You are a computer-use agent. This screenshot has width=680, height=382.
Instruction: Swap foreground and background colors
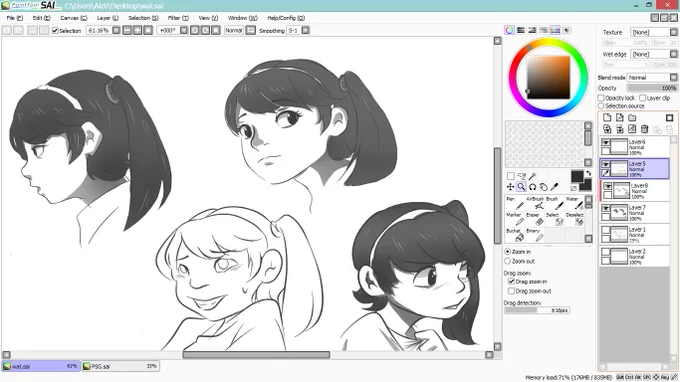(588, 173)
